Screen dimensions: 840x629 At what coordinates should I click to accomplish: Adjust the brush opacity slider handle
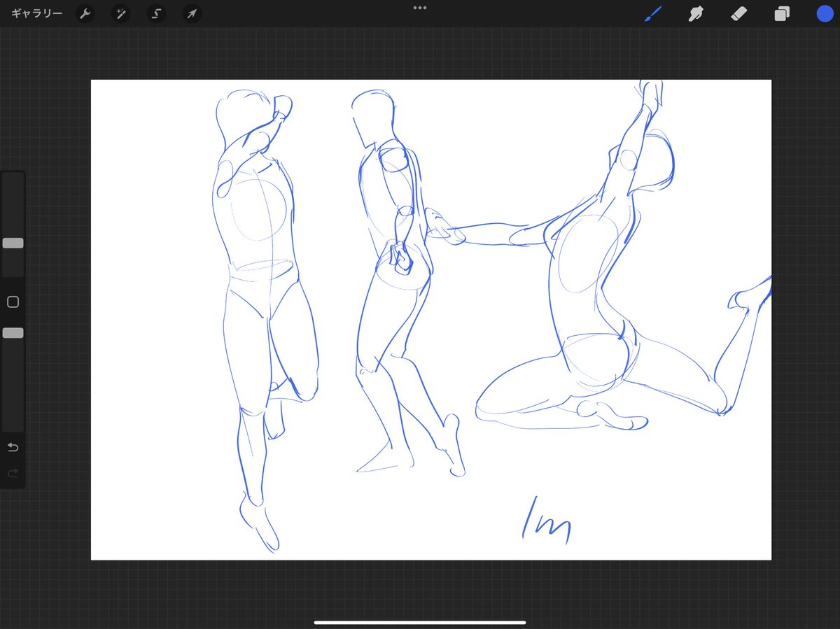coord(13,333)
